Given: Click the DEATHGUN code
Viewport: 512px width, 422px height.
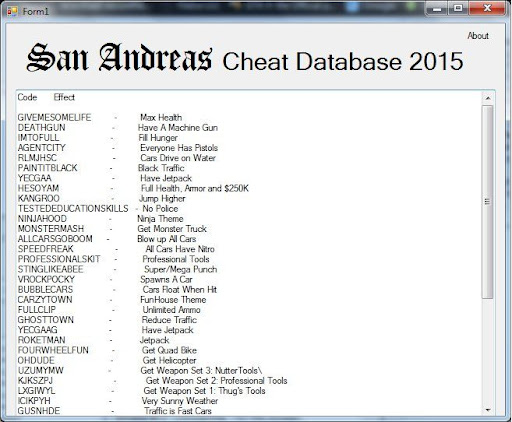Looking at the screenshot, I should point(42,128).
